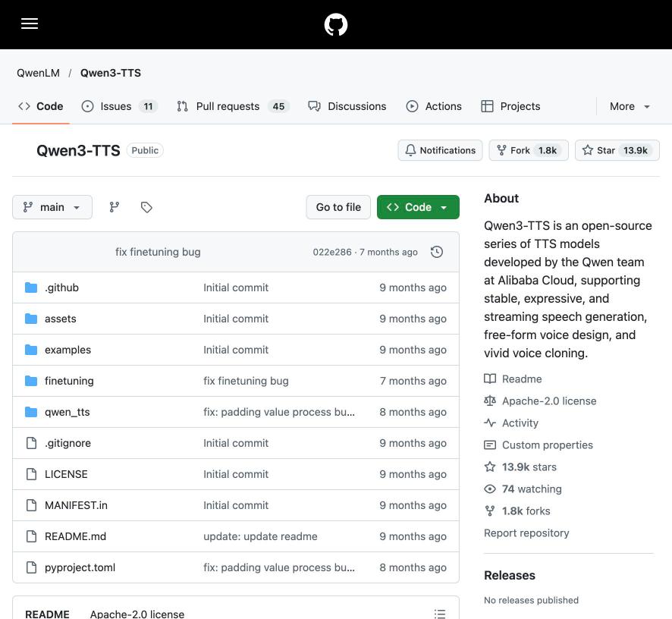Open the tags icon
This screenshot has width=672, height=619.
coord(146,208)
